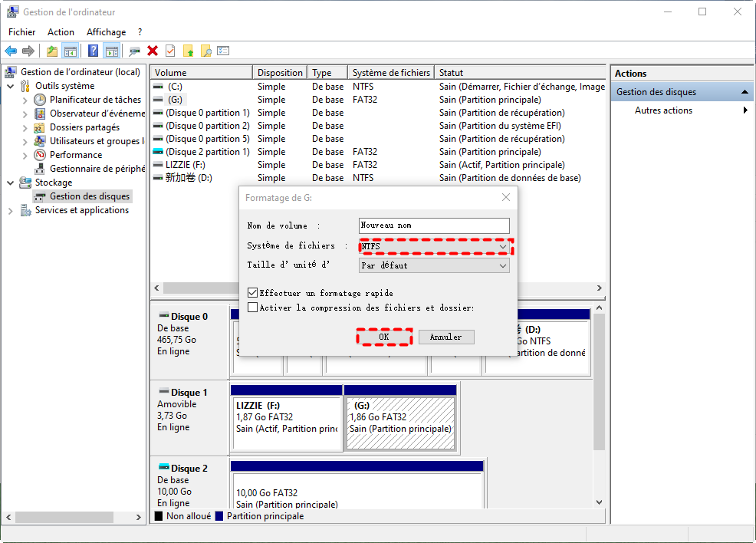Close the Formatage de G: dialog
Image resolution: width=756 pixels, height=543 pixels.
[506, 197]
